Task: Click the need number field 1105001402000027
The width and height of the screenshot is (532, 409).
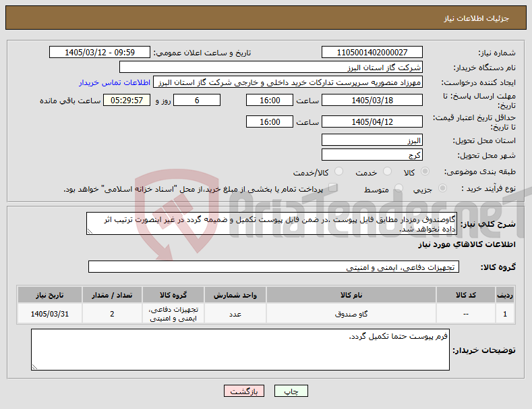Action: point(372,53)
